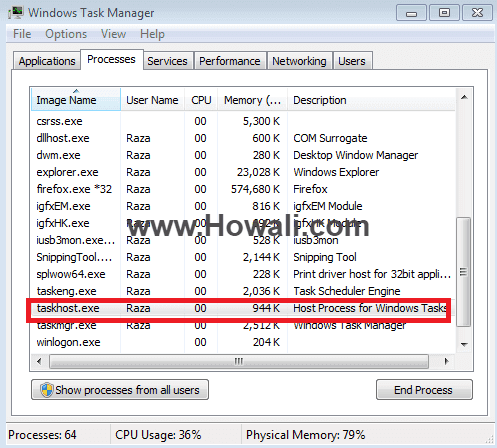
Task: Click Show processes from all users
Action: click(x=120, y=389)
